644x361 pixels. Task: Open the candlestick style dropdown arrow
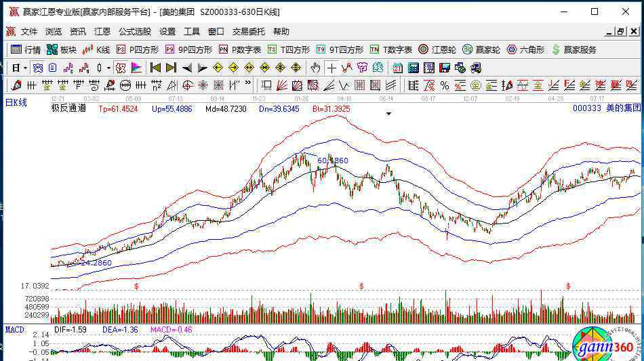tap(109, 68)
